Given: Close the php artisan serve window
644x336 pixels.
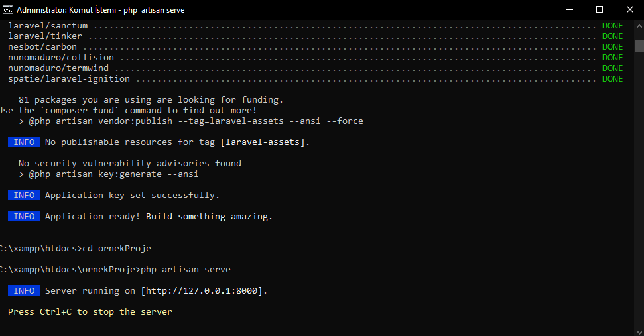Looking at the screenshot, I should 629,9.
